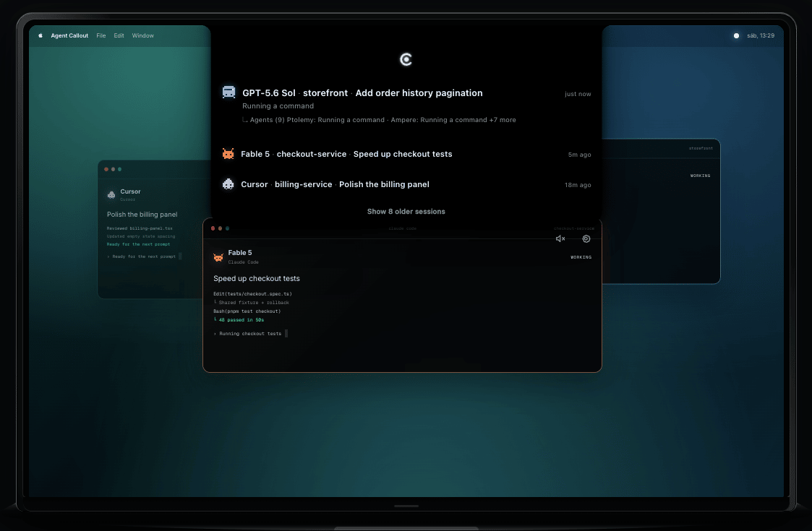Click the '5m ago' timestamp
The width and height of the screenshot is (812, 531).
pos(579,154)
